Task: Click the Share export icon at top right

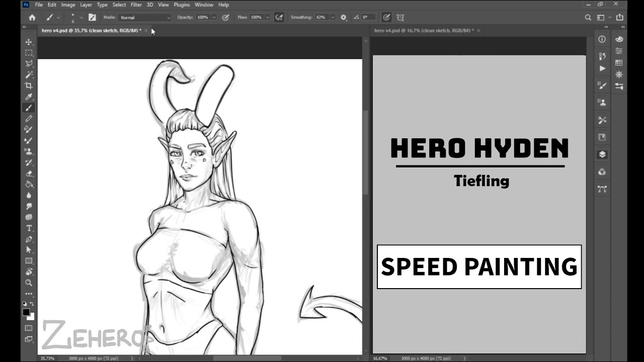Action: coord(620,17)
